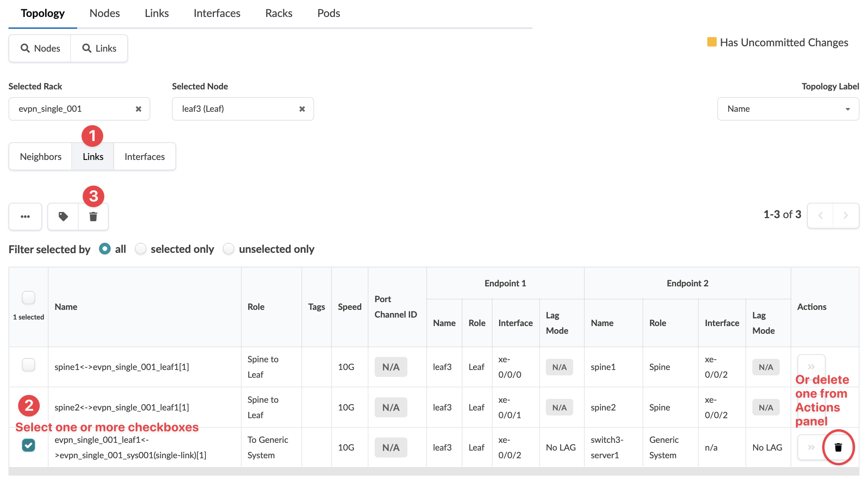Screen dimensions: 868x481
Task: Go to the previous page arrow
Action: [x=821, y=215]
